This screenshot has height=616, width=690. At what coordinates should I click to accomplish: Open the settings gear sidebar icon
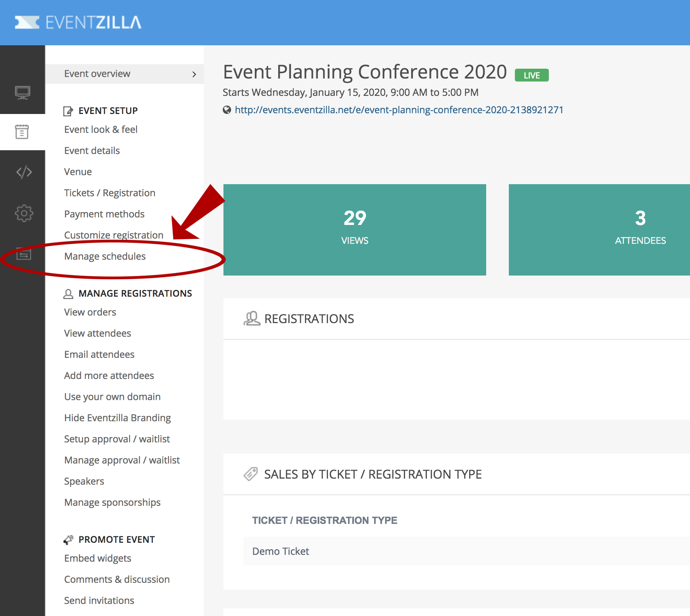coord(24,213)
